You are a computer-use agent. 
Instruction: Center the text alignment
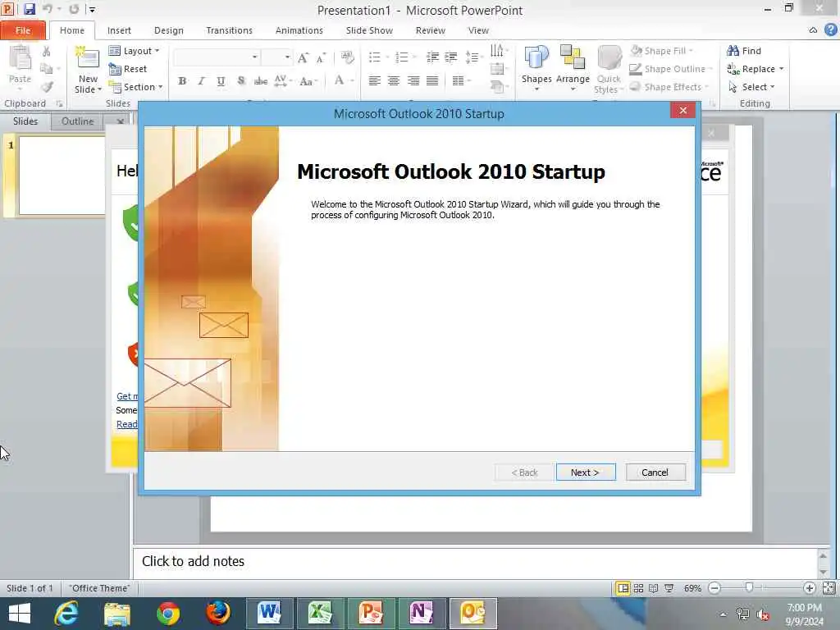tap(394, 81)
